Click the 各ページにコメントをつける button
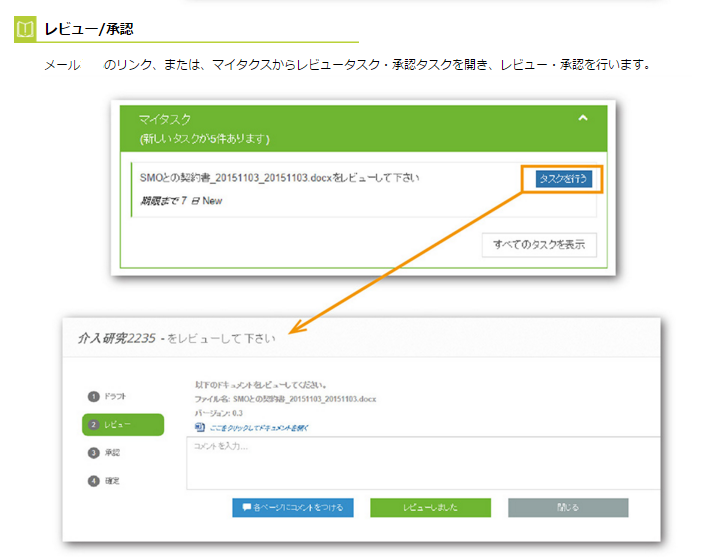703x557 pixels. [x=293, y=507]
